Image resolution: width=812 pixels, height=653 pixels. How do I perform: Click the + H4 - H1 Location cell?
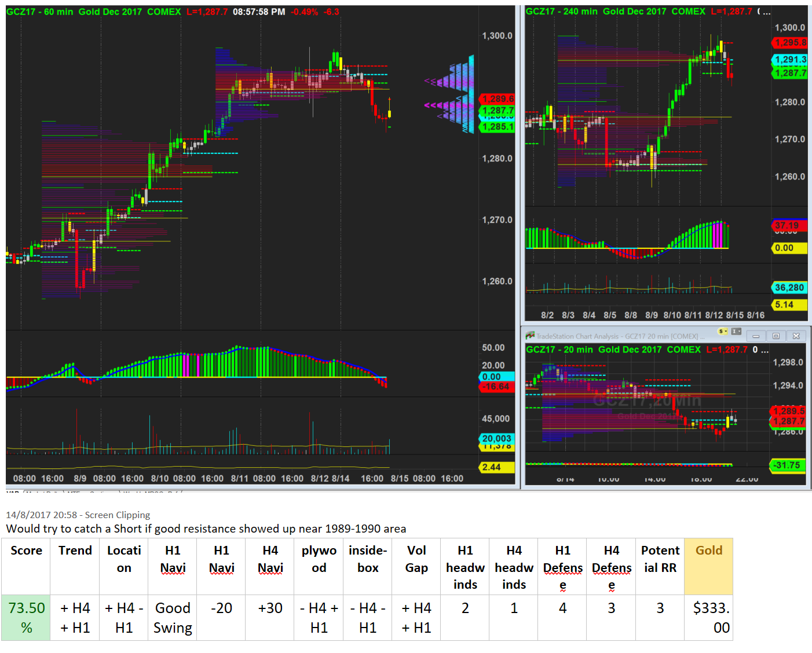click(123, 618)
